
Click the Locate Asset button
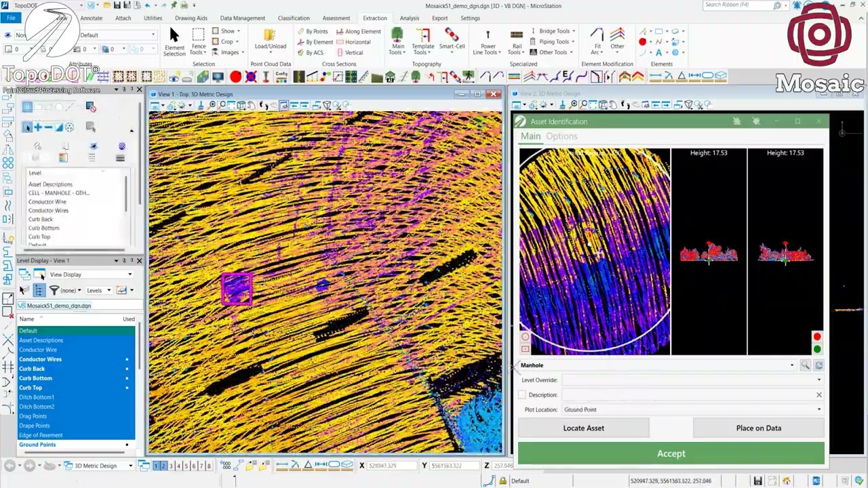(583, 428)
